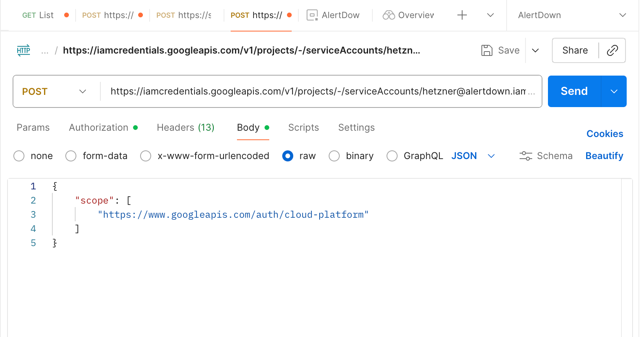
Task: Copy link via the chain icon
Action: click(613, 50)
